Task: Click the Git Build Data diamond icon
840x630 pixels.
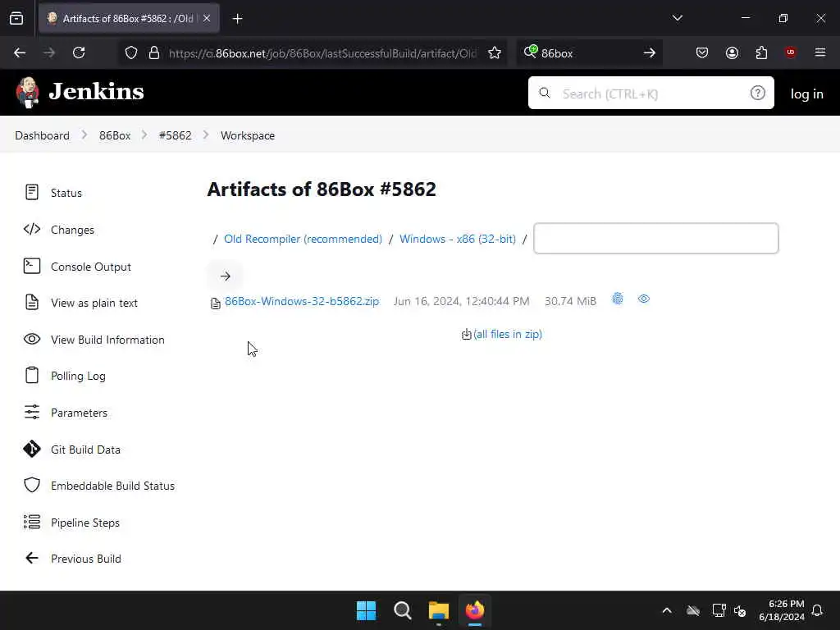Action: pyautogui.click(x=32, y=449)
